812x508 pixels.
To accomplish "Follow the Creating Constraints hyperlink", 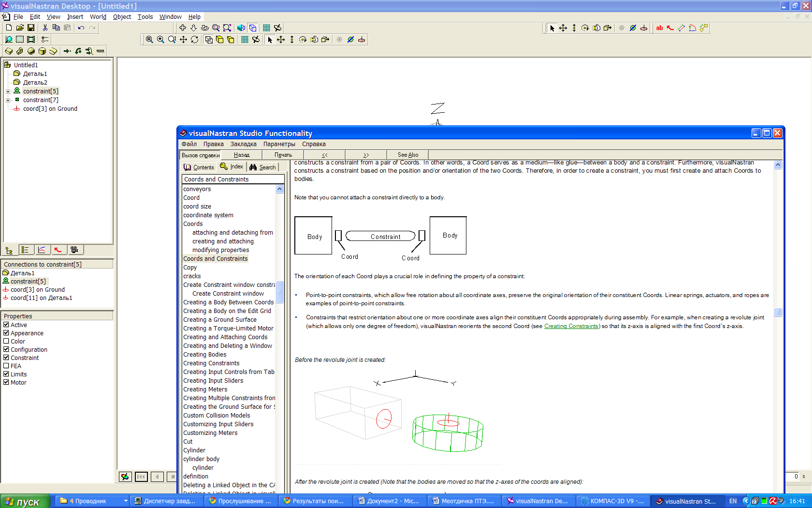I will click(571, 326).
